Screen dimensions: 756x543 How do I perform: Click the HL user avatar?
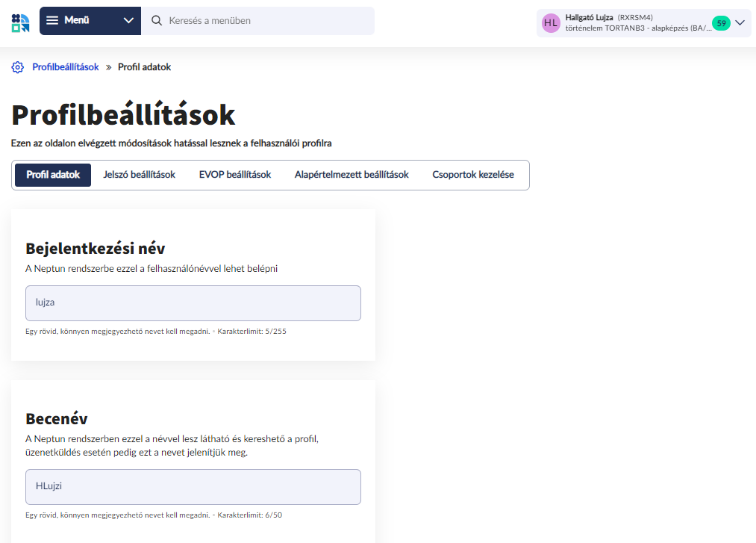[x=551, y=23]
